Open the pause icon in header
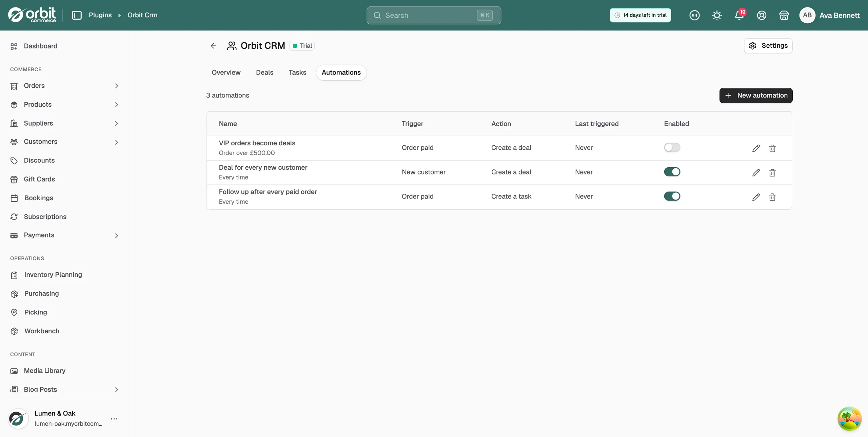Screen dimensions: 868x437 point(694,15)
